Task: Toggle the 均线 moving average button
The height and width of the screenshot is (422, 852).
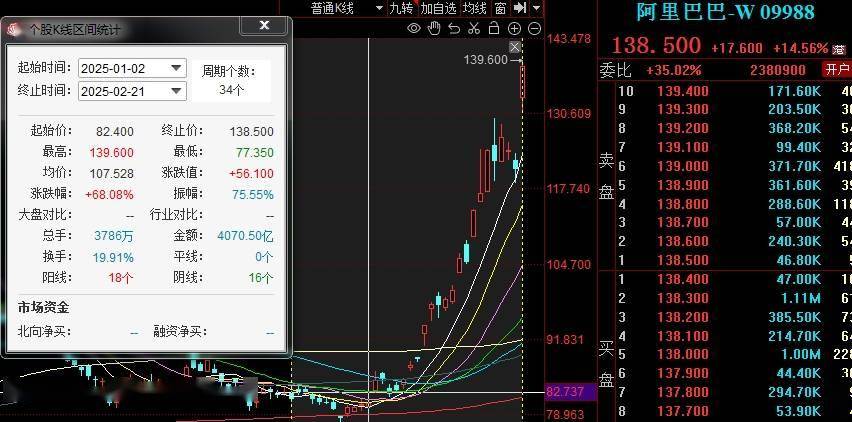Action: (x=474, y=8)
